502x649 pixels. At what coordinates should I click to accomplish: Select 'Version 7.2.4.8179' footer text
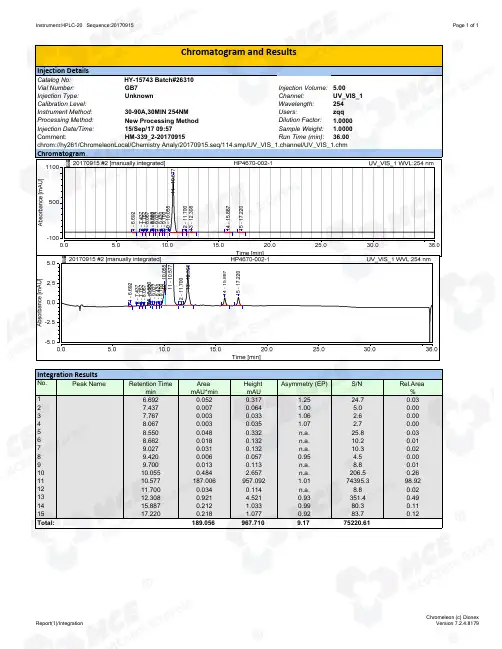tap(457, 623)
